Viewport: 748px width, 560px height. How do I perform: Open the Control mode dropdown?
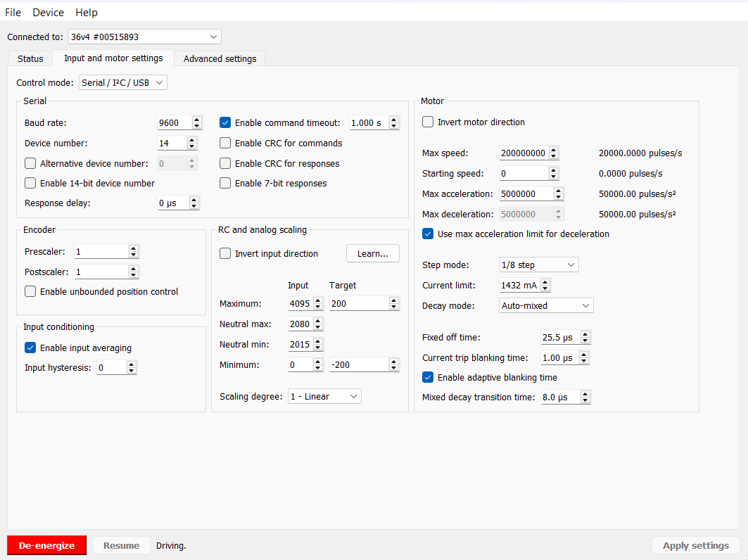pyautogui.click(x=123, y=82)
